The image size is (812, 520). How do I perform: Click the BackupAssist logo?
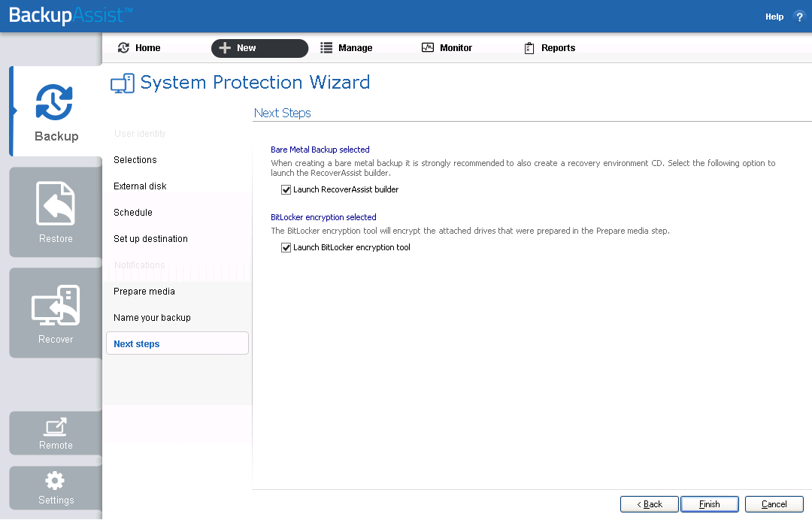click(71, 15)
